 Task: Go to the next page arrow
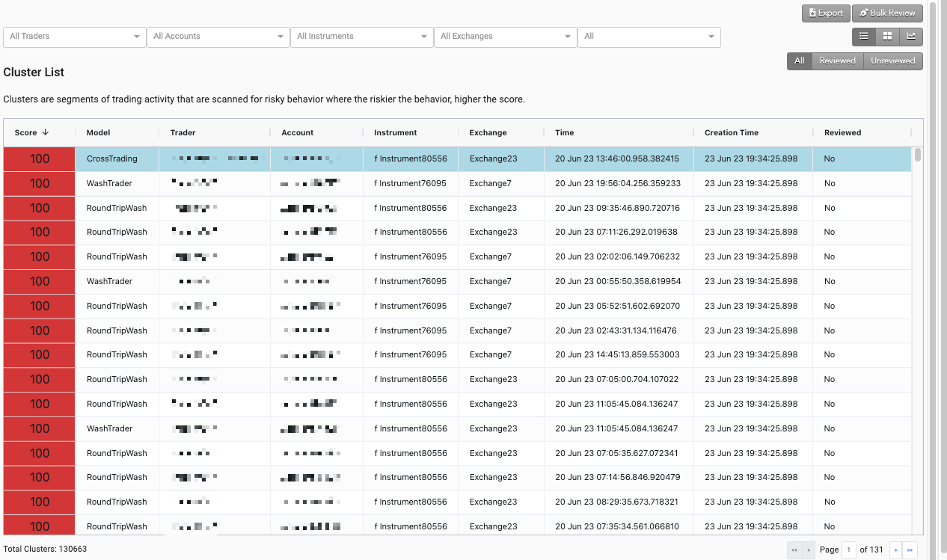pyautogui.click(x=895, y=550)
